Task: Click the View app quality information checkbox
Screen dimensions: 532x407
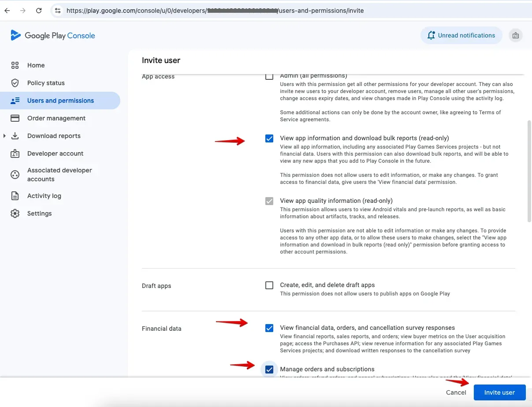Action: [269, 201]
